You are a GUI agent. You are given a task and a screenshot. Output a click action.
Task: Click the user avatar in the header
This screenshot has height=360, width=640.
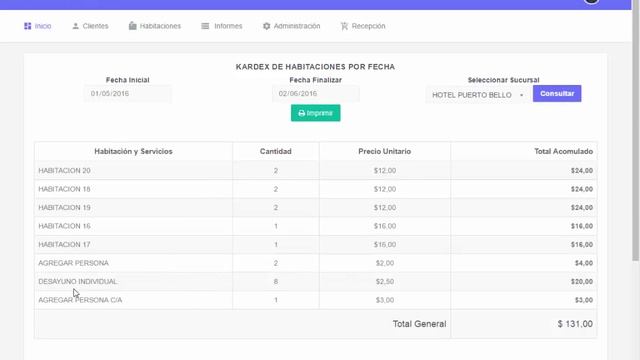click(591, 2)
